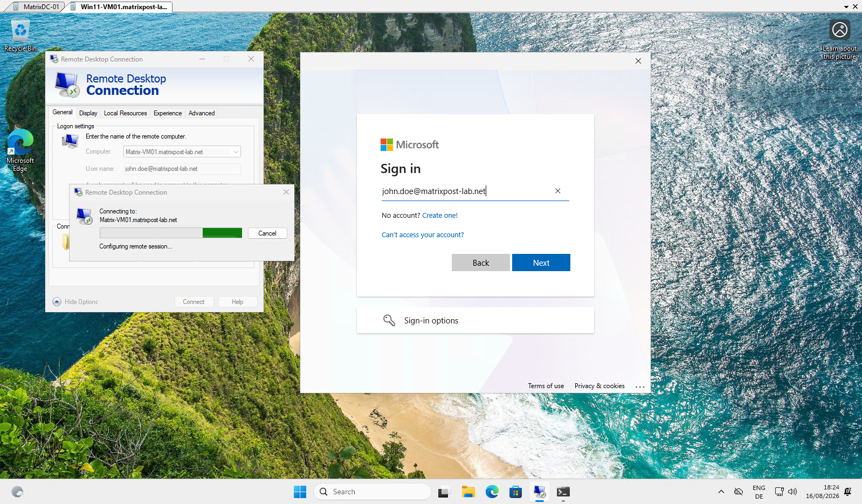Image resolution: width=862 pixels, height=504 pixels.
Task: Collapse settings with Hide Options
Action: pos(75,302)
